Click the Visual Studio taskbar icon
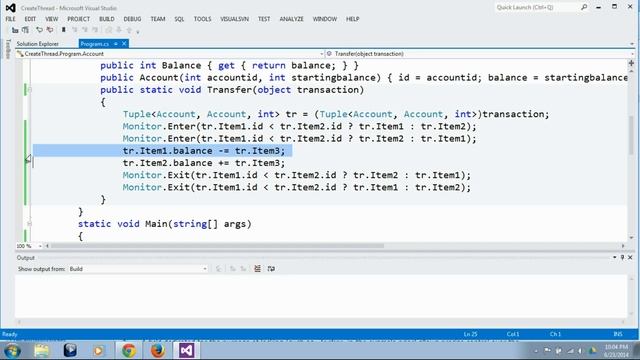 (186, 351)
